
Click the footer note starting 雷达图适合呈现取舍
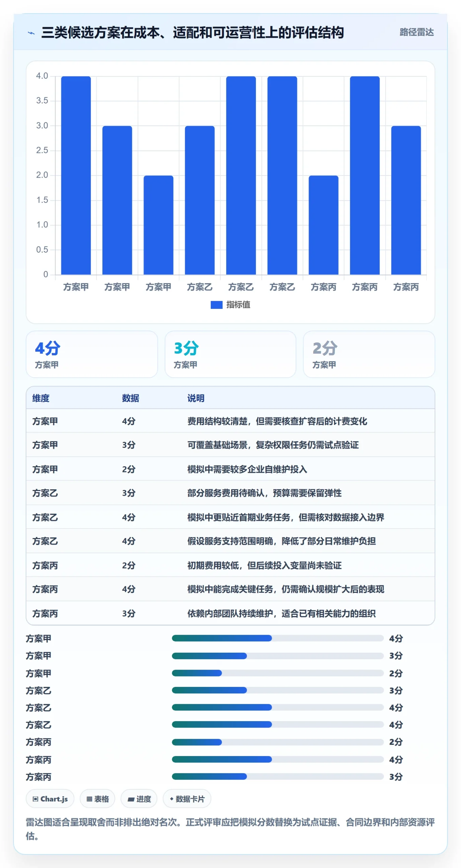(230, 829)
